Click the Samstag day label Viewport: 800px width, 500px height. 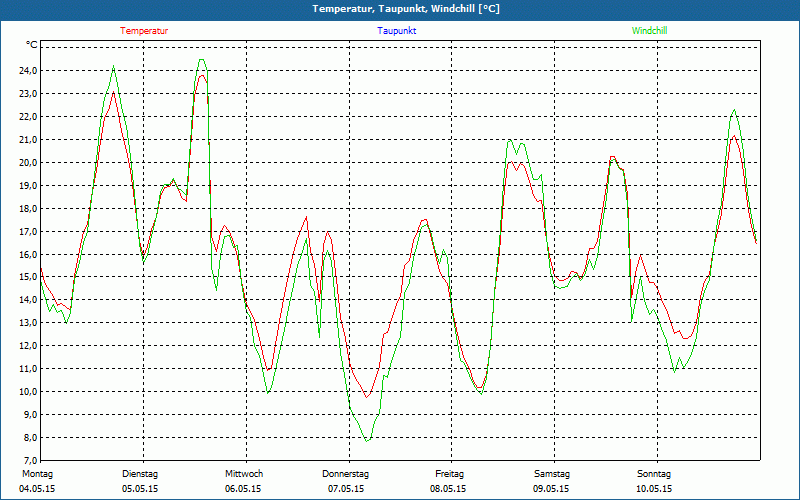552,474
